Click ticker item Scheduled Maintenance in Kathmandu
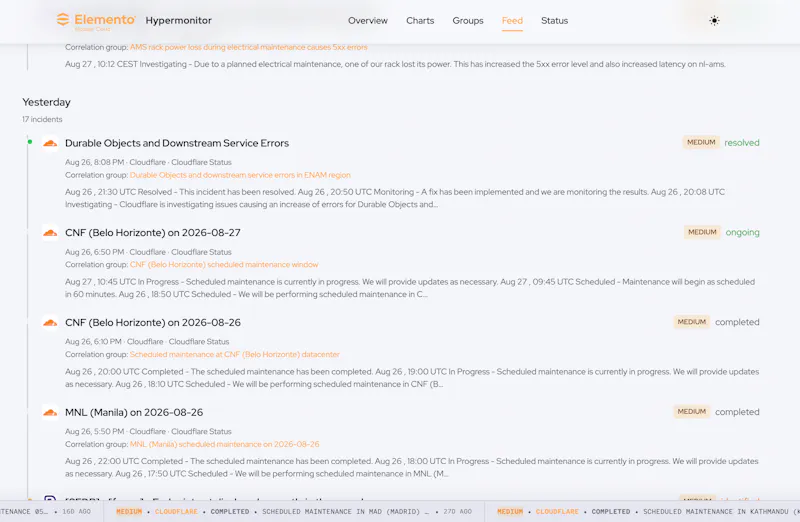This screenshot has height=522, width=800. [643, 511]
